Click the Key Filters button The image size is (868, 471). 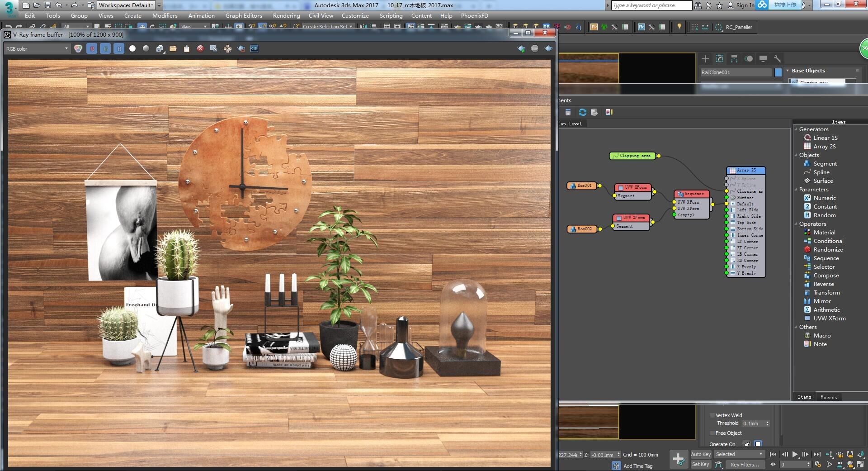745,465
